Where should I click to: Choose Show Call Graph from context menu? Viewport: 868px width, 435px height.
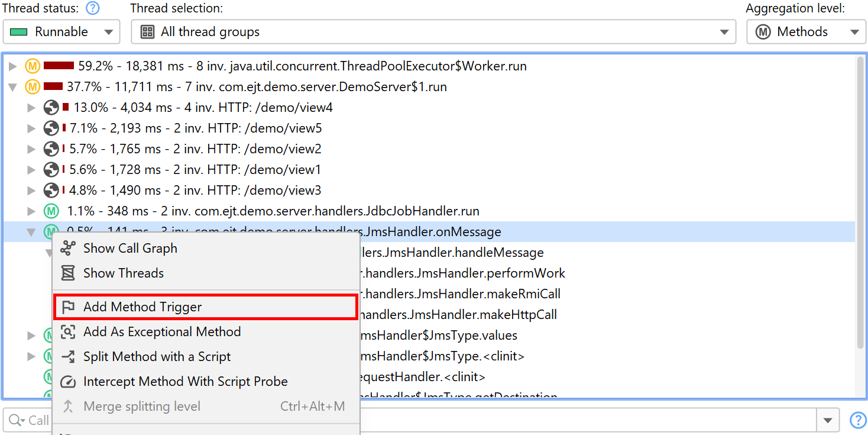[x=130, y=249]
